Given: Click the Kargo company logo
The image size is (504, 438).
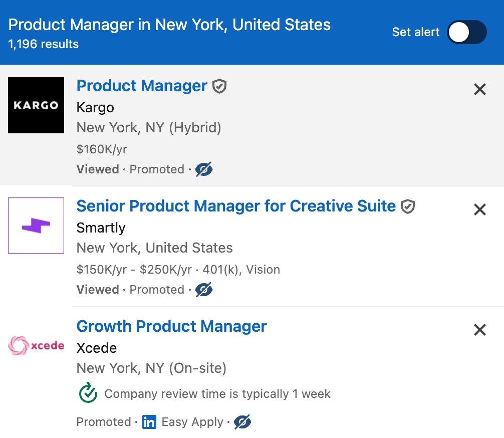Looking at the screenshot, I should (x=36, y=105).
